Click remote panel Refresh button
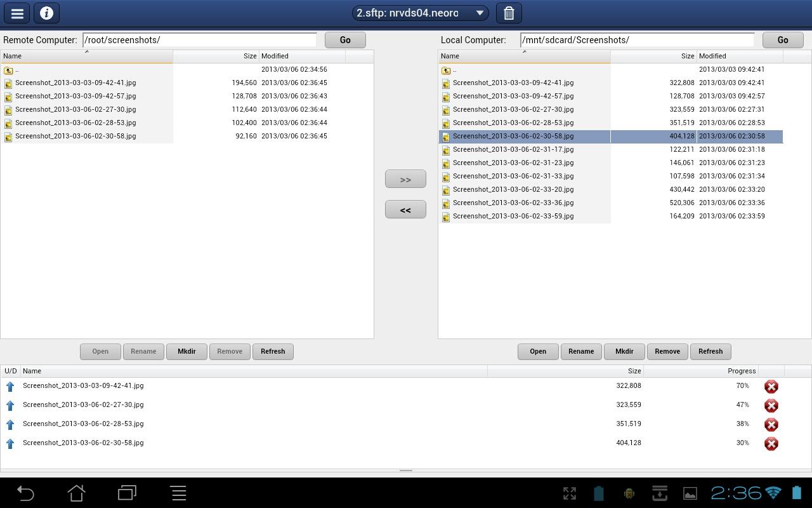Image resolution: width=812 pixels, height=508 pixels. (273, 351)
